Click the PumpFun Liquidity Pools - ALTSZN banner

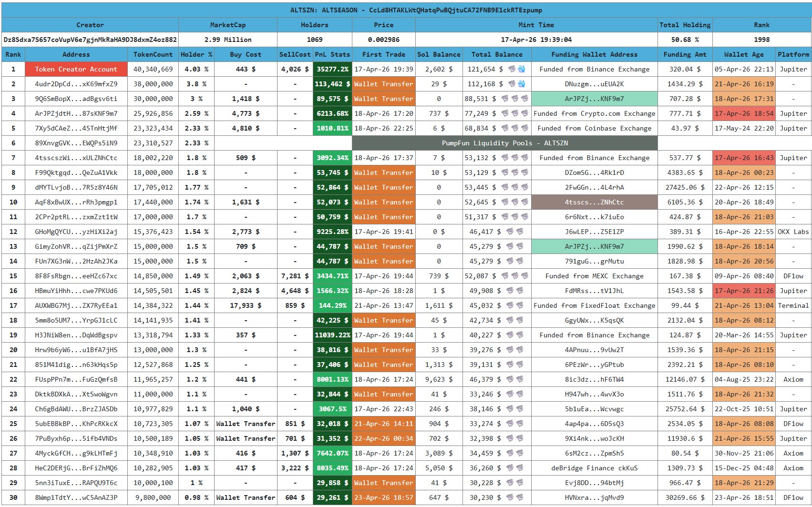click(504, 143)
